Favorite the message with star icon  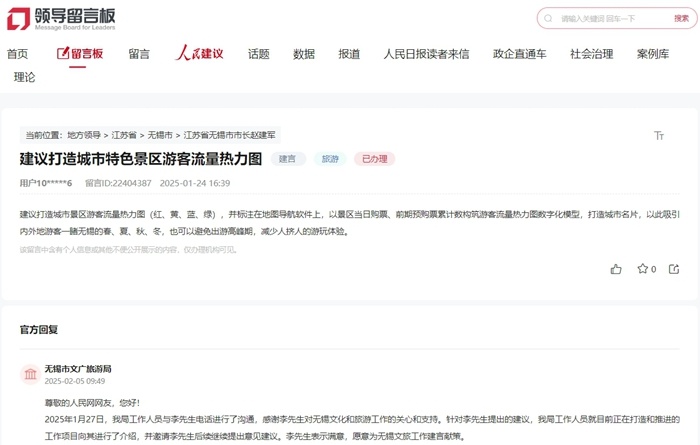click(642, 269)
